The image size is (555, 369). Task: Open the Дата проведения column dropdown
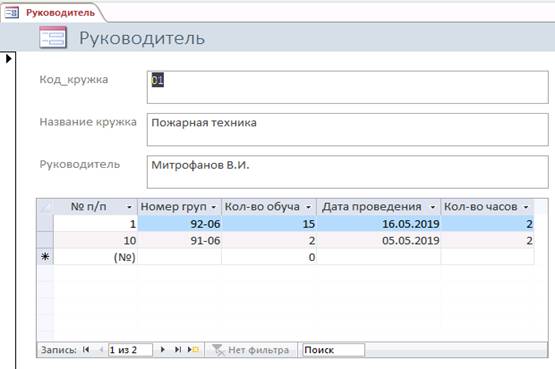pyautogui.click(x=433, y=207)
